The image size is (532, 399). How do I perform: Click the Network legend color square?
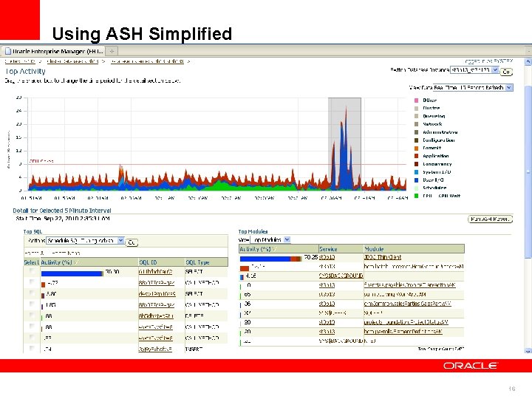(x=416, y=124)
